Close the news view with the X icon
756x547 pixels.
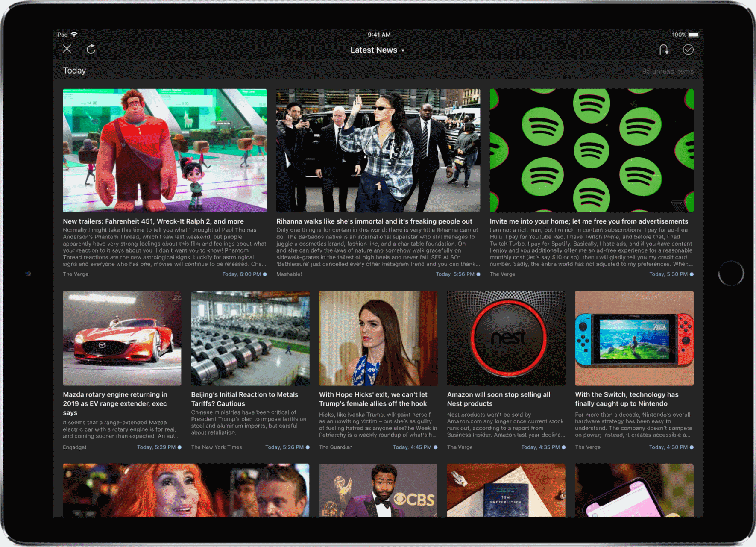(x=67, y=49)
